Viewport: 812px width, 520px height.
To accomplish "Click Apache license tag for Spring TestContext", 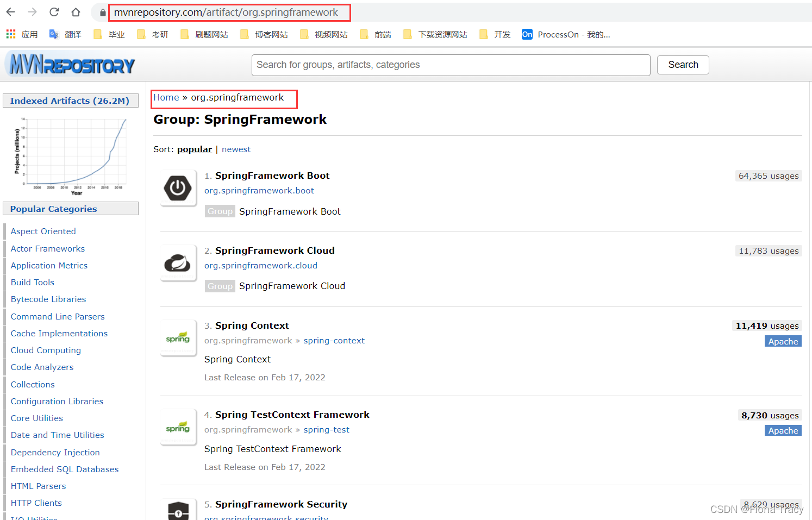I will click(x=783, y=430).
